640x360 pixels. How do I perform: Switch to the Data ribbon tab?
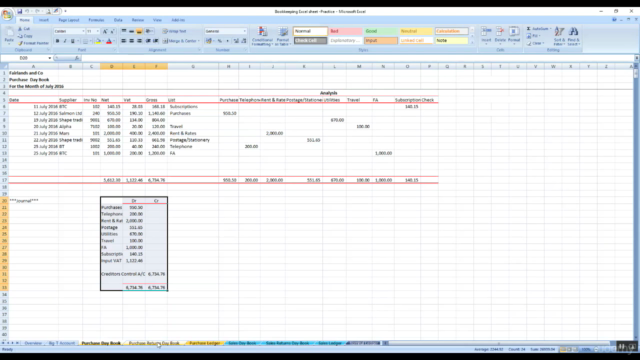[x=118, y=20]
